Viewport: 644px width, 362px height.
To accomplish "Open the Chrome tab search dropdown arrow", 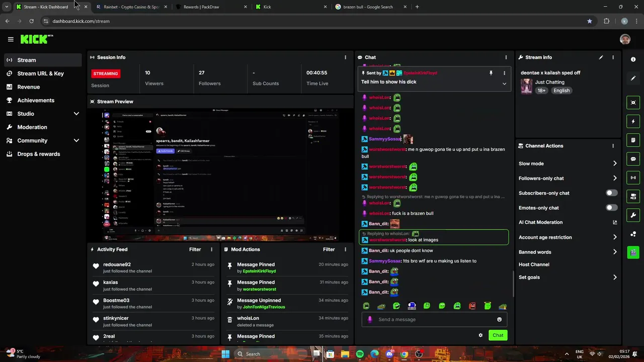I will point(6,7).
